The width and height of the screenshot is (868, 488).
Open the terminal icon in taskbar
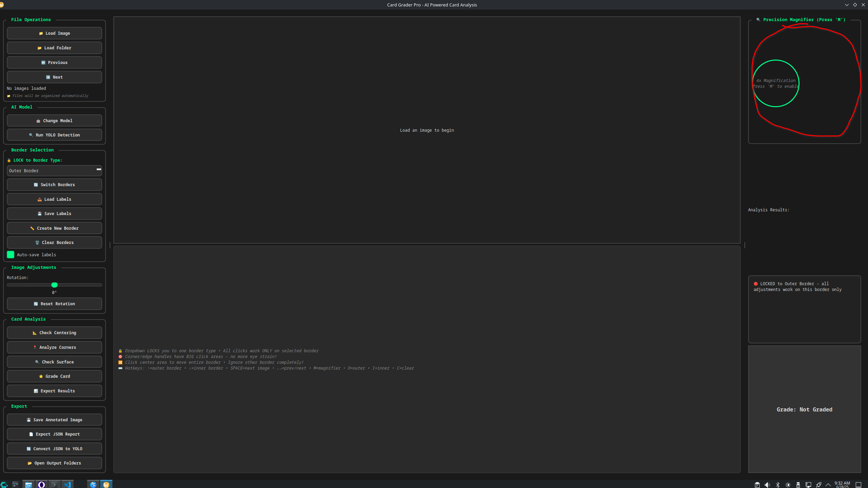tap(54, 484)
